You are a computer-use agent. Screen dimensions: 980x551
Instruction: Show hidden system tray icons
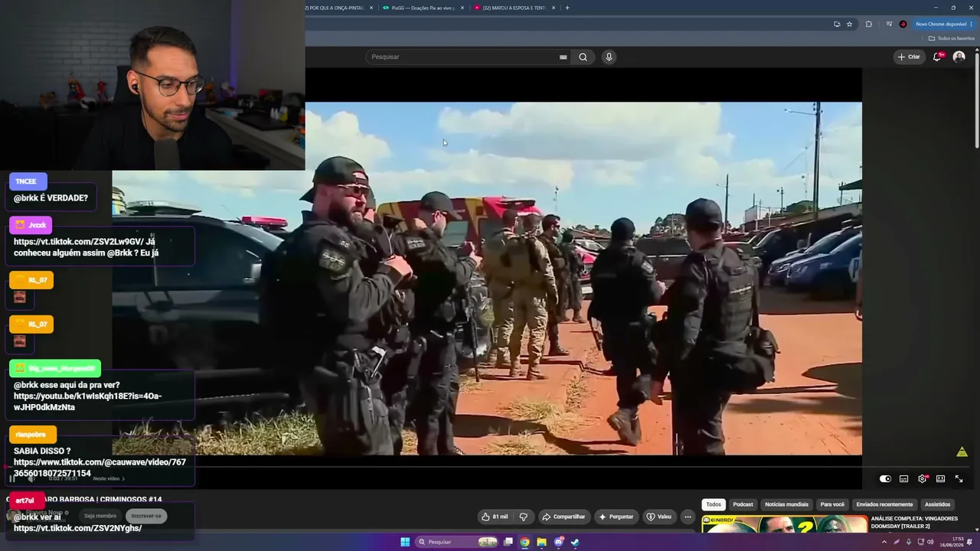point(884,542)
